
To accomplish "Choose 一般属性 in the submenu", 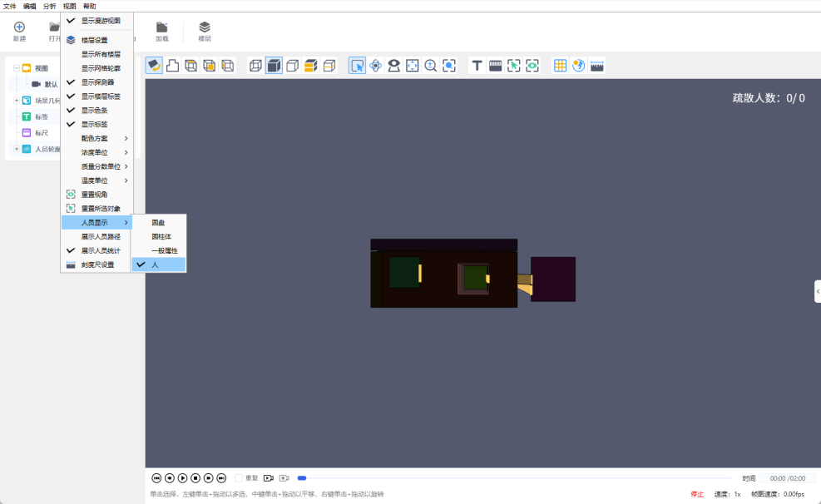I will pos(159,250).
